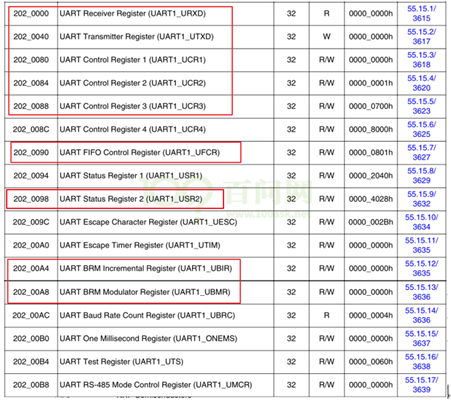Go to link 55.15.12/3635 for UART1_UBIR

(x=421, y=268)
